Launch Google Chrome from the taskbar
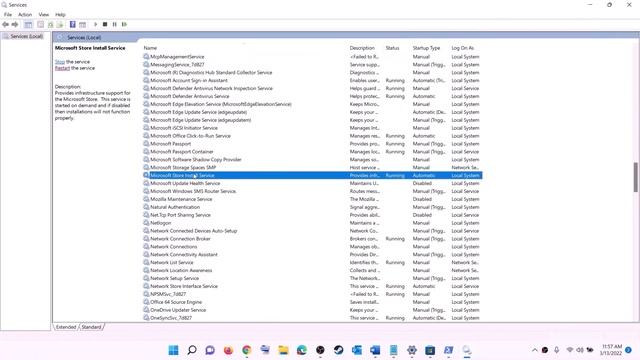The height and width of the screenshot is (360, 640). 247,350
